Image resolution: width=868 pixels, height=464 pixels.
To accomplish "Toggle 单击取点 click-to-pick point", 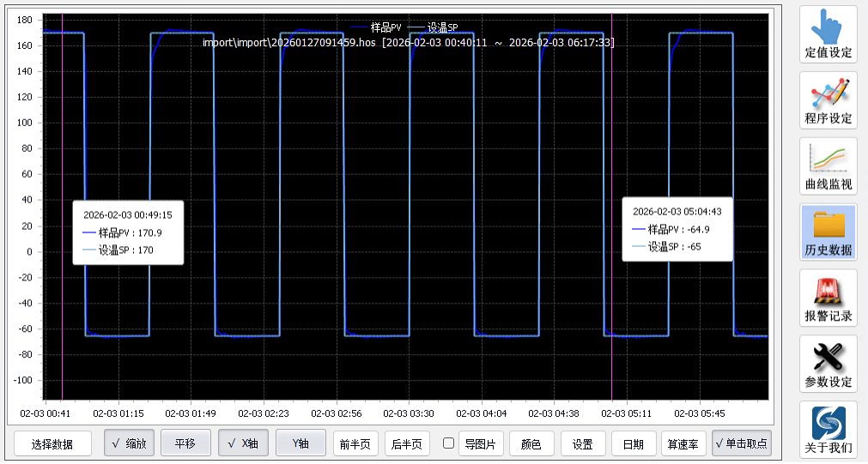I will tap(741, 443).
